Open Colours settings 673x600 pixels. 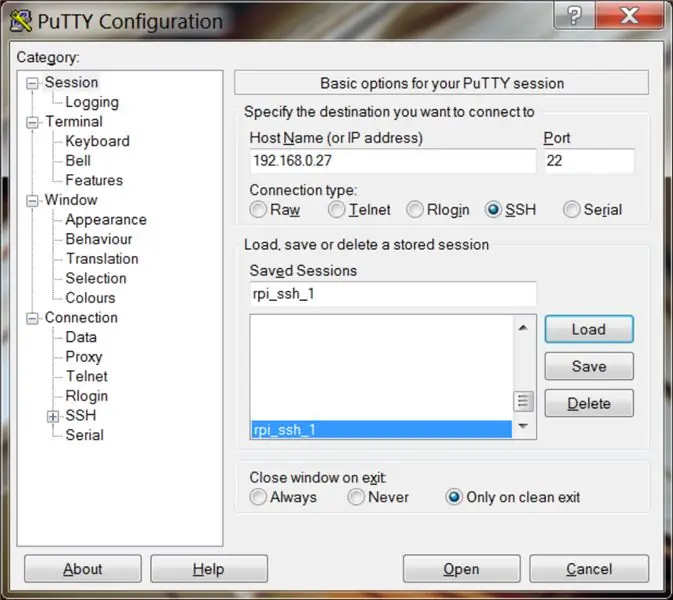pos(91,298)
